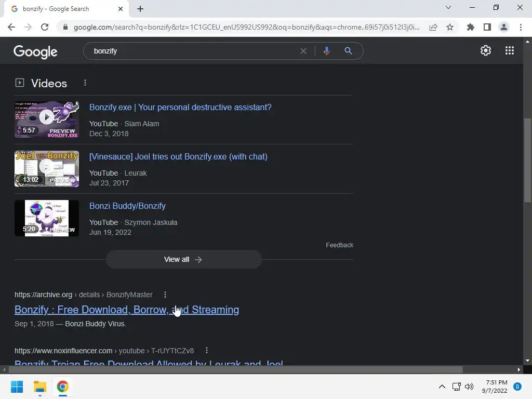Image resolution: width=532 pixels, height=399 pixels.
Task: Click the vertical scrollbar thumb
Action: (x=527, y=161)
